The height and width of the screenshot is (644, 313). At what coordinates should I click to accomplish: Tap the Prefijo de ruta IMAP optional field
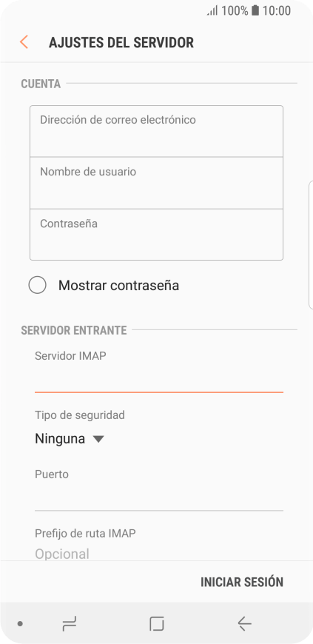[x=159, y=554]
